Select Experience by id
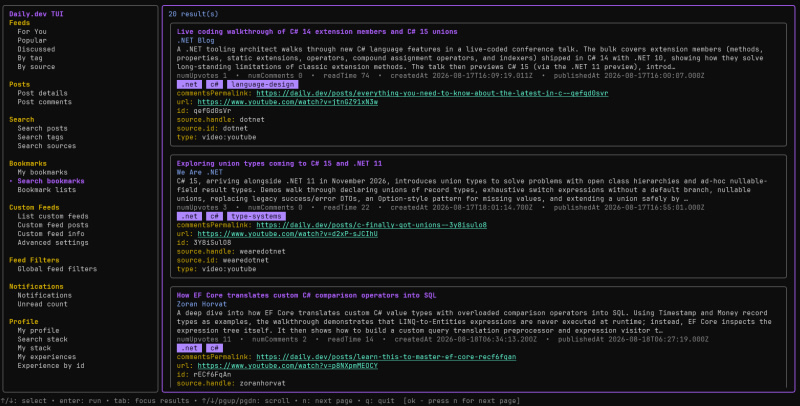Screen dimensions: 800x406 (51, 366)
